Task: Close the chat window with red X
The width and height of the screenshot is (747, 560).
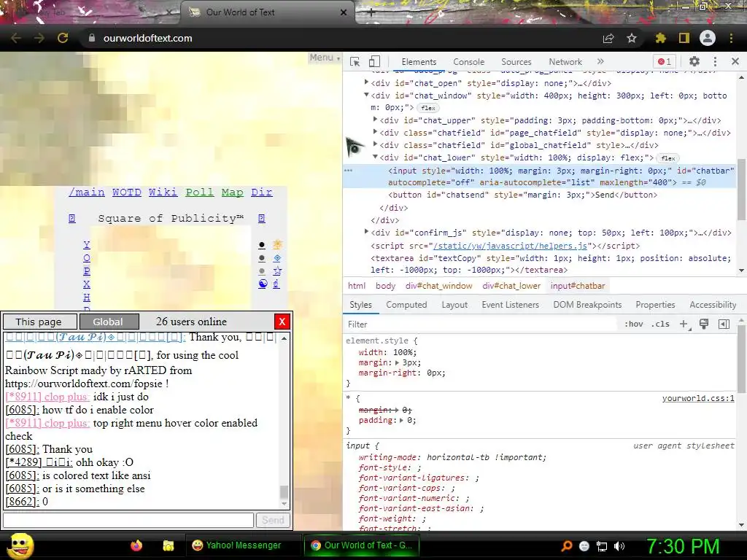Action: pyautogui.click(x=282, y=322)
